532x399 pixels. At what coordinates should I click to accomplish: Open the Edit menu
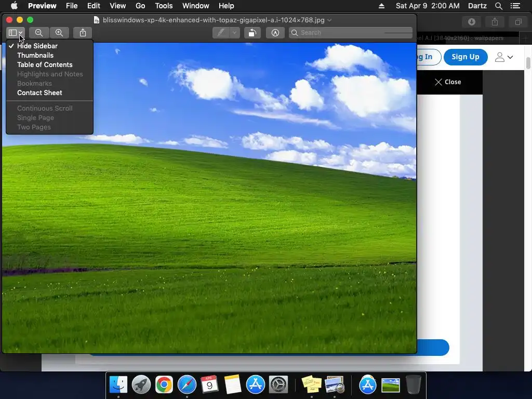94,6
